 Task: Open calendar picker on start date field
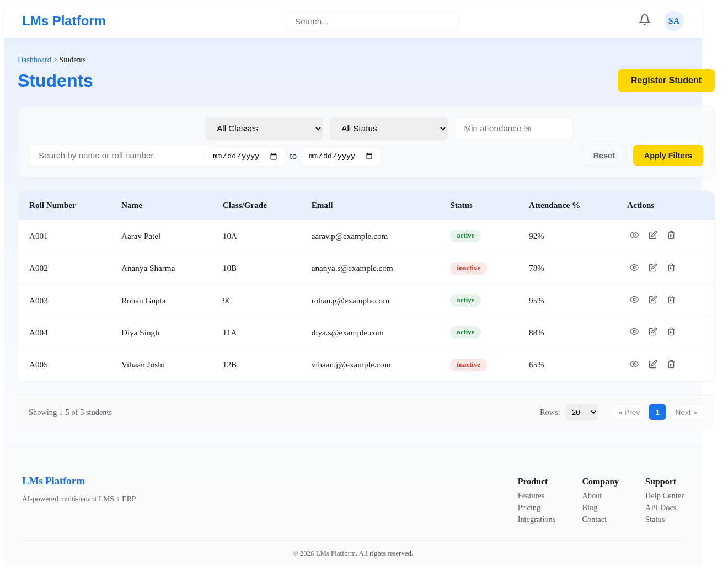point(274,157)
